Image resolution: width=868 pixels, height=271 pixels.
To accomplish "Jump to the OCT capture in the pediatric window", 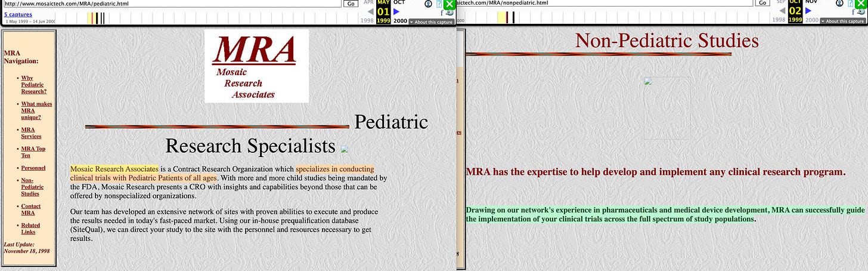I will click(399, 2).
